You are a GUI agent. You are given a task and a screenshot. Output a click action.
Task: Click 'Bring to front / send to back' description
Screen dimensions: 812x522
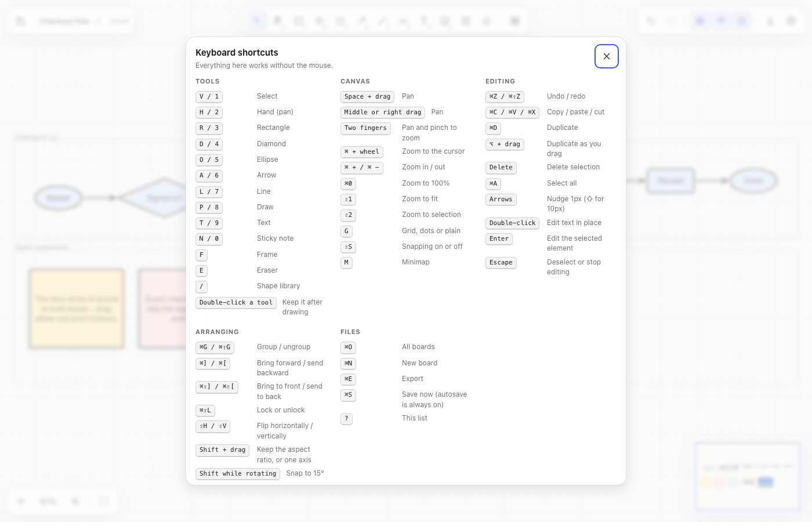[289, 391]
